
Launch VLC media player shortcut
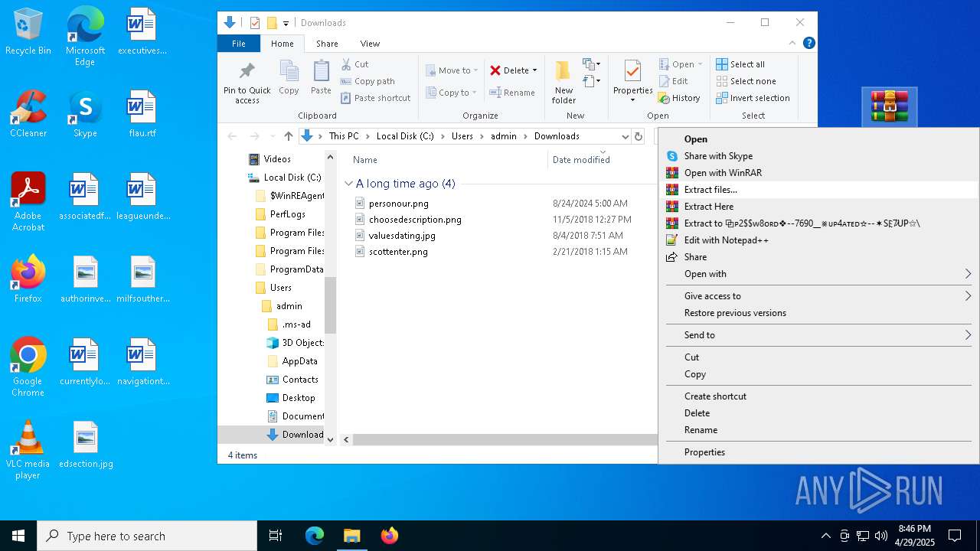point(28,449)
